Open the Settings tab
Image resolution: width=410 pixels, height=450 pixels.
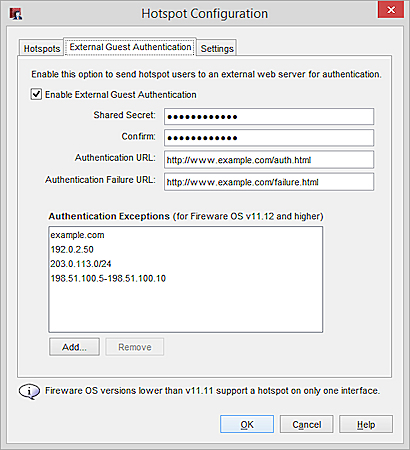217,48
